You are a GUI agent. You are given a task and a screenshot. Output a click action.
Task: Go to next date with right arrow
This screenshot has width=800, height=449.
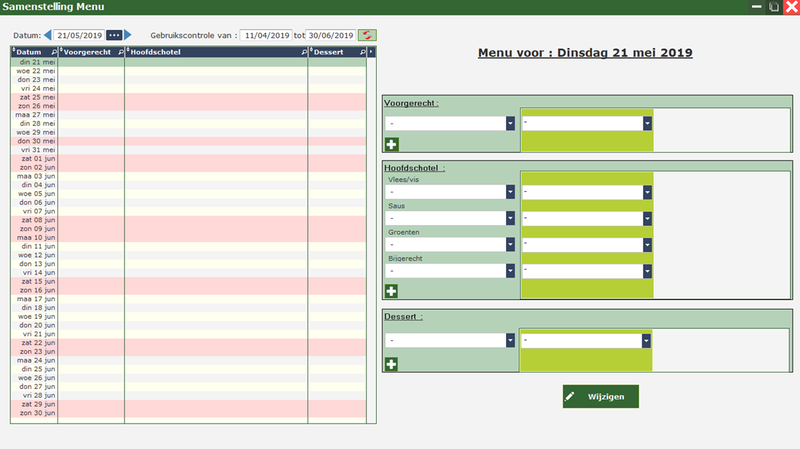pyautogui.click(x=128, y=35)
